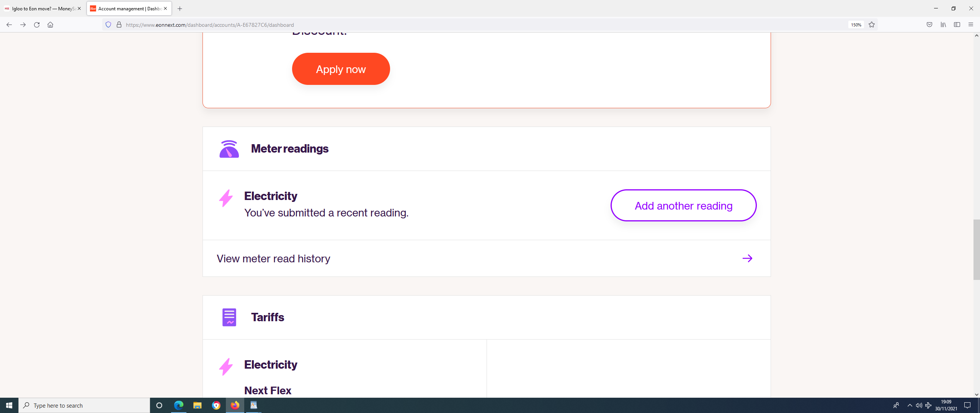
Task: Open Firefox library icon
Action: (x=943, y=25)
